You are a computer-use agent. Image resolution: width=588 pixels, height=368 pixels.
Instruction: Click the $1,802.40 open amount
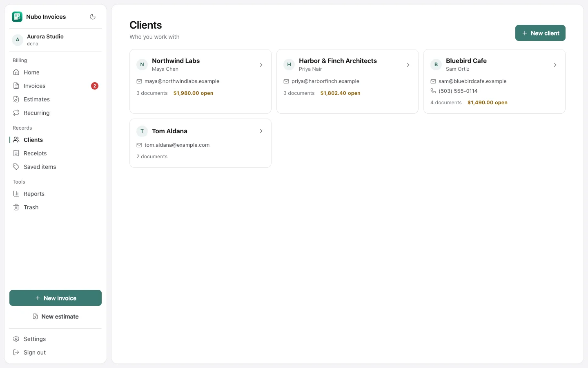click(341, 93)
